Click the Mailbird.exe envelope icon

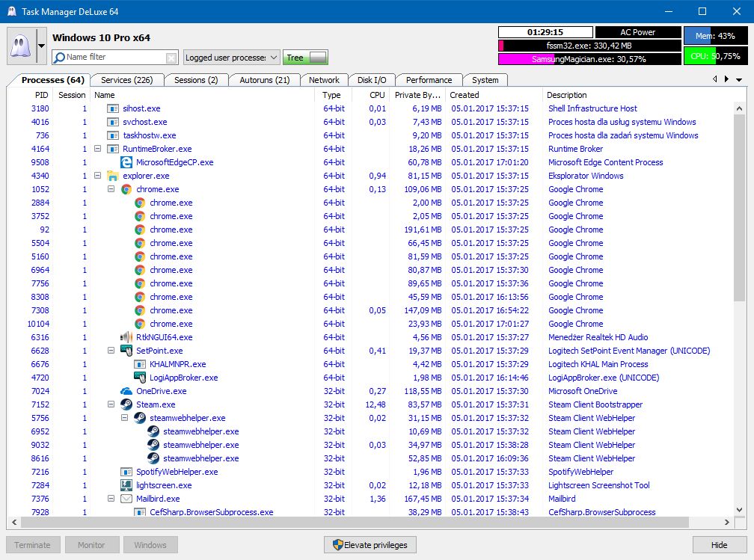126,499
